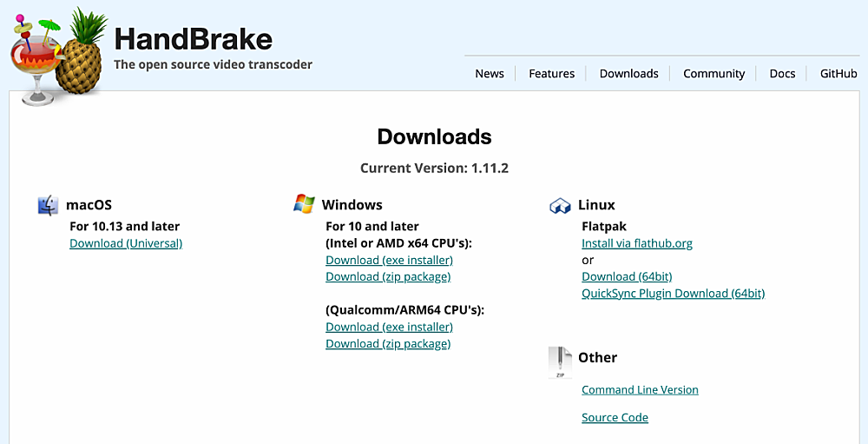Click the macOS Finder icon
Image resolution: width=868 pixels, height=444 pixels.
(48, 205)
